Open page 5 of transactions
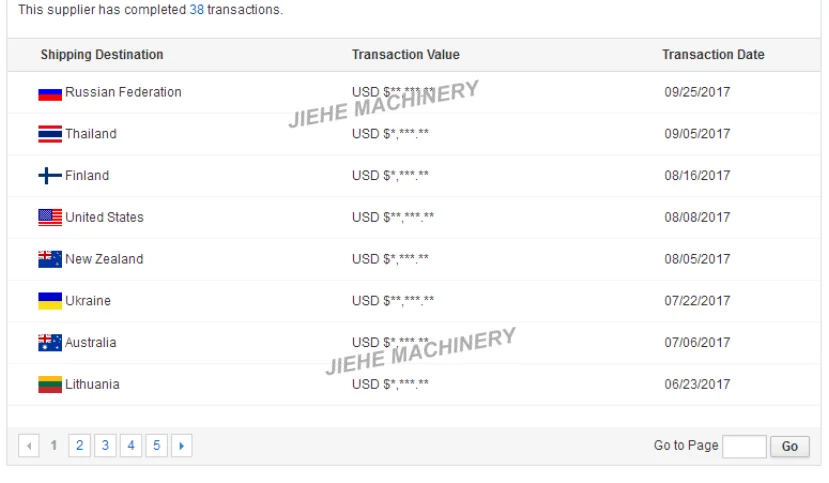This screenshot has height=483, width=829. point(156,446)
